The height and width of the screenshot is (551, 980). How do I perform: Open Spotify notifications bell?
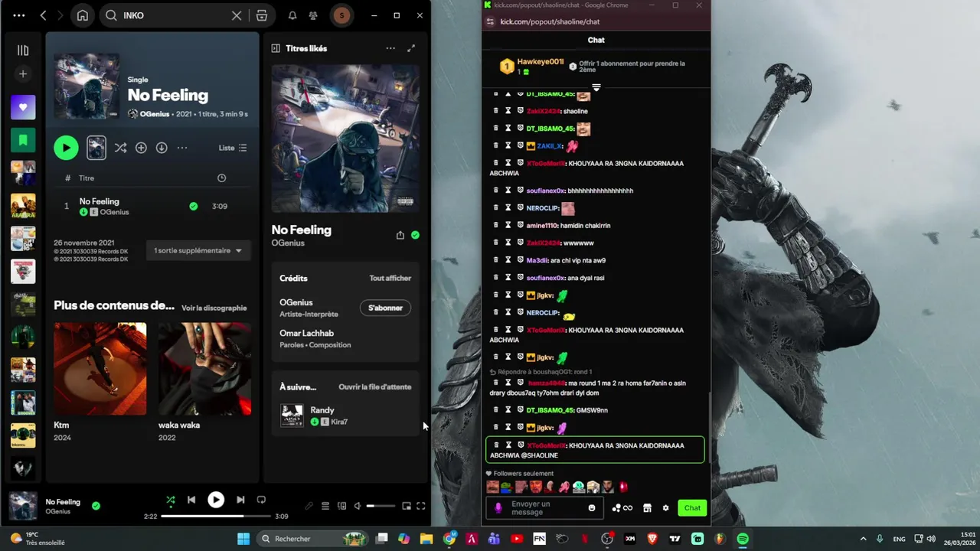[292, 15]
